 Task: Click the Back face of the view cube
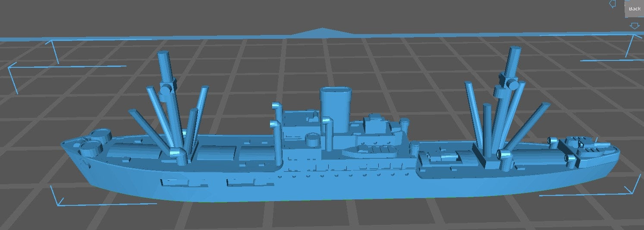click(634, 9)
